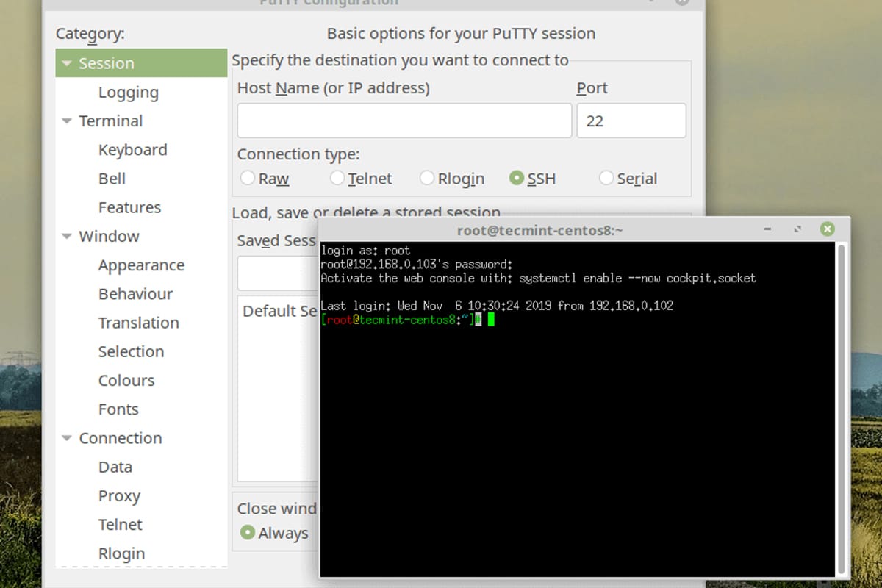
Task: Maximize the root@tecmint-centos8 terminal window
Action: pos(797,229)
